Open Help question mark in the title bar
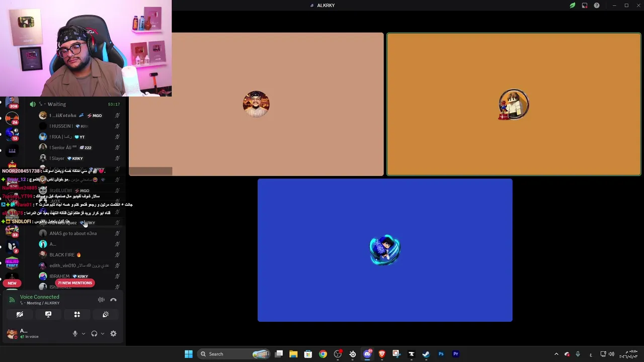The height and width of the screenshot is (362, 644). (x=597, y=6)
